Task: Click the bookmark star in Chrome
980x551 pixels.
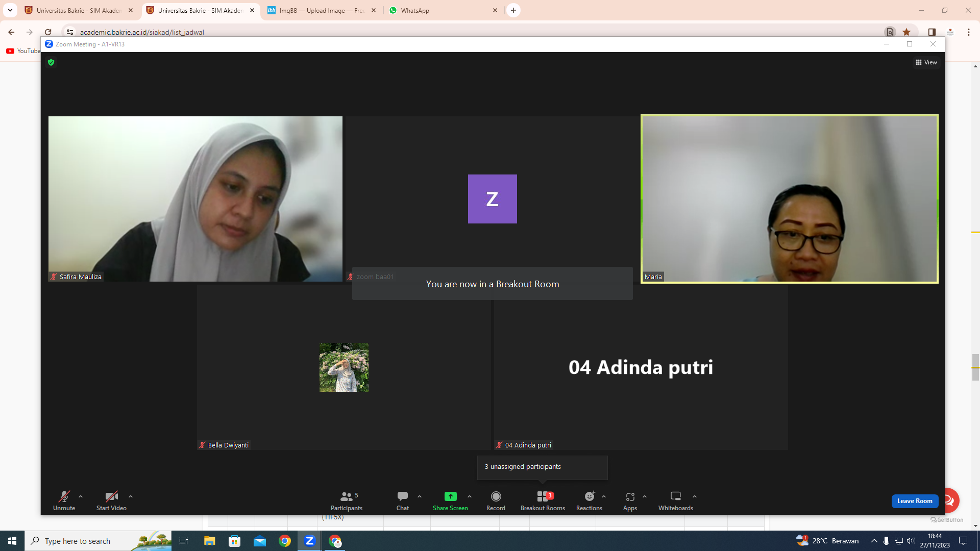Action: click(x=906, y=32)
